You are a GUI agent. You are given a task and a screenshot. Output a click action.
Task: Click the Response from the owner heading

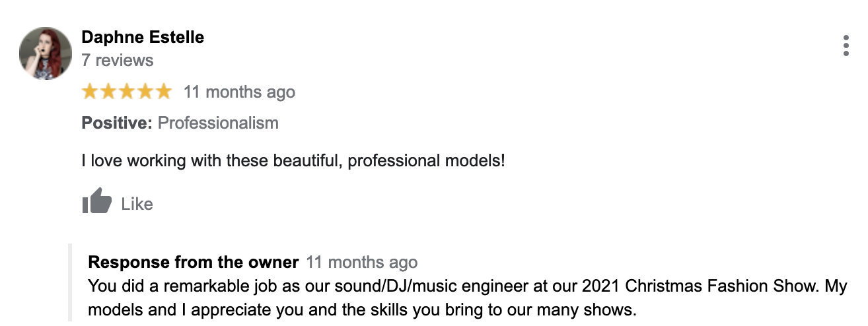click(193, 262)
